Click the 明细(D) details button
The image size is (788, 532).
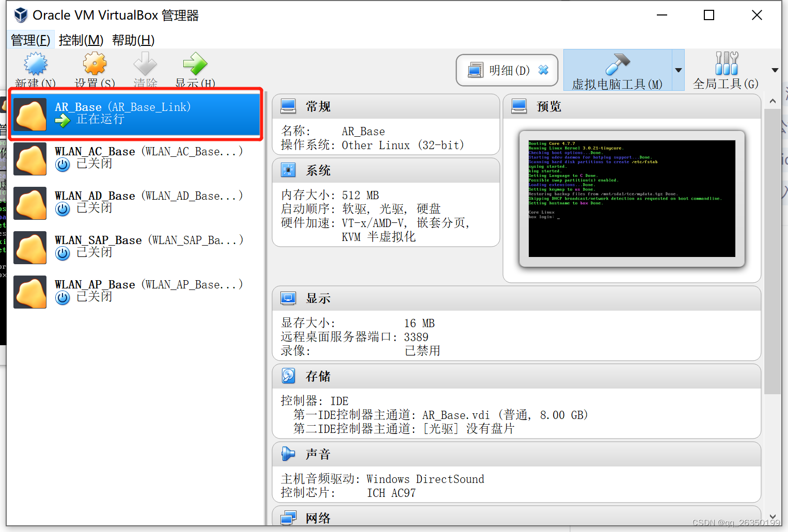[507, 70]
